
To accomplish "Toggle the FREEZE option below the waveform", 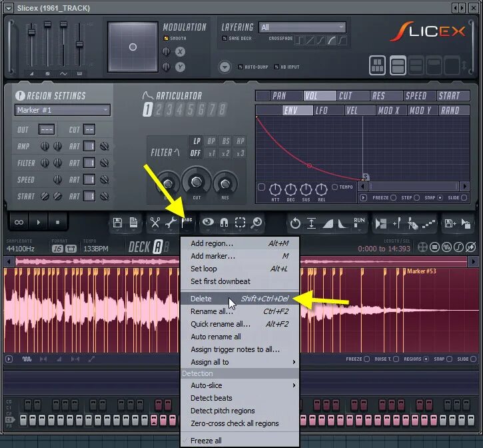I will pos(366,359).
